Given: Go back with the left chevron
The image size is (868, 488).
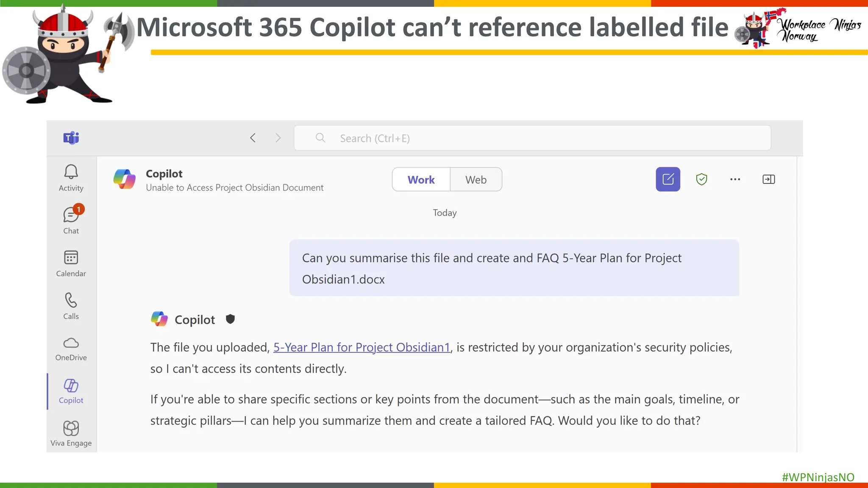Looking at the screenshot, I should click(x=253, y=138).
